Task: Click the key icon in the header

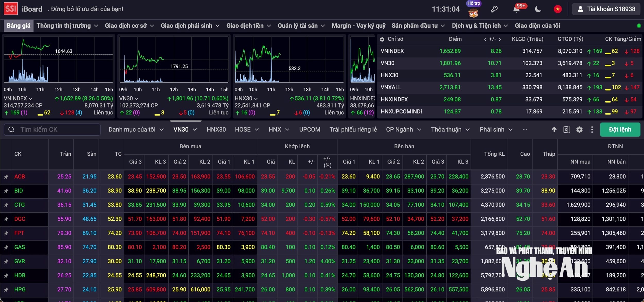Action: pos(494,9)
